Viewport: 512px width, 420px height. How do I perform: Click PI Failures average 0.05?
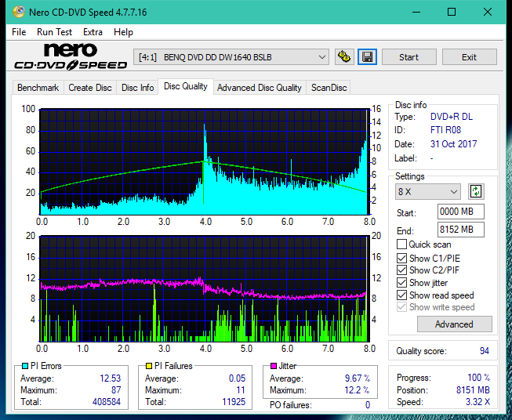(x=237, y=378)
